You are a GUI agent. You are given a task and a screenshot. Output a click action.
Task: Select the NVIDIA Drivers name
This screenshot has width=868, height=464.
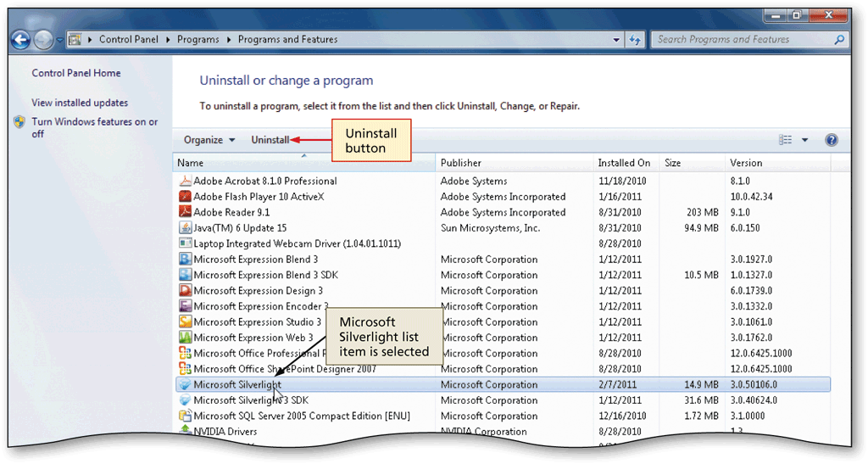[x=225, y=431]
